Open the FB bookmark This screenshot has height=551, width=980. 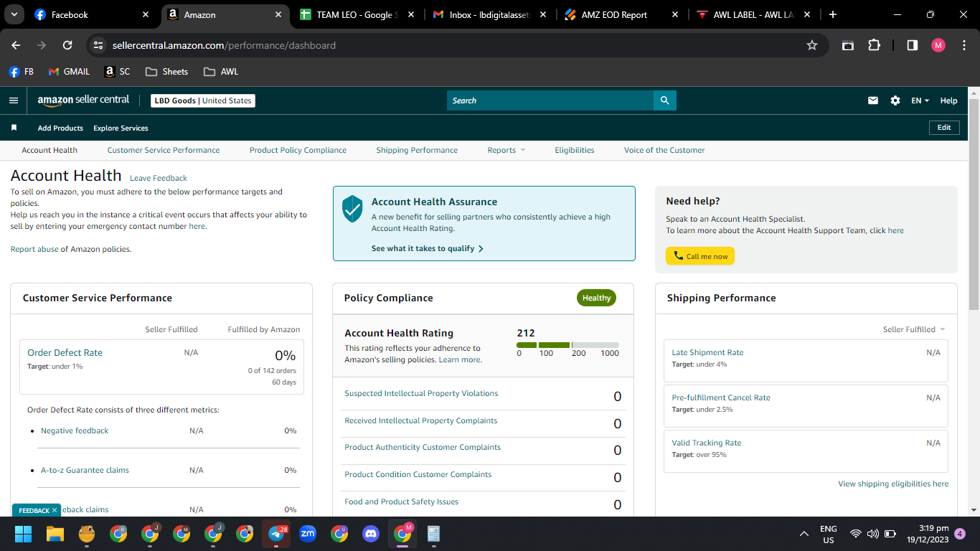(22, 72)
